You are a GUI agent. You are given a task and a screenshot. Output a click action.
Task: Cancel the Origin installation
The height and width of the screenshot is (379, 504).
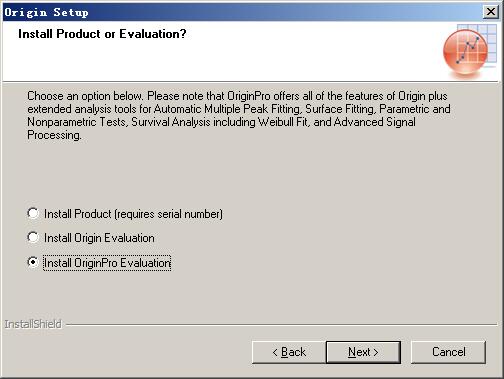(448, 352)
